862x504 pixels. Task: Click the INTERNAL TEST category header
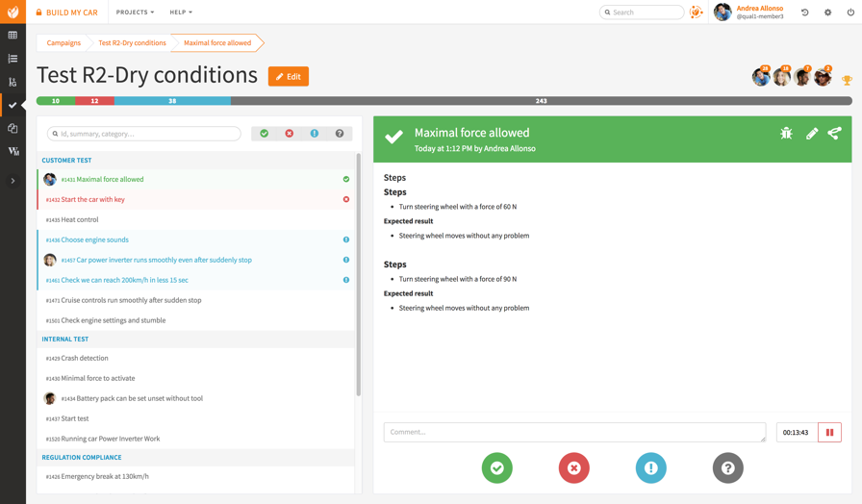[x=195, y=340]
